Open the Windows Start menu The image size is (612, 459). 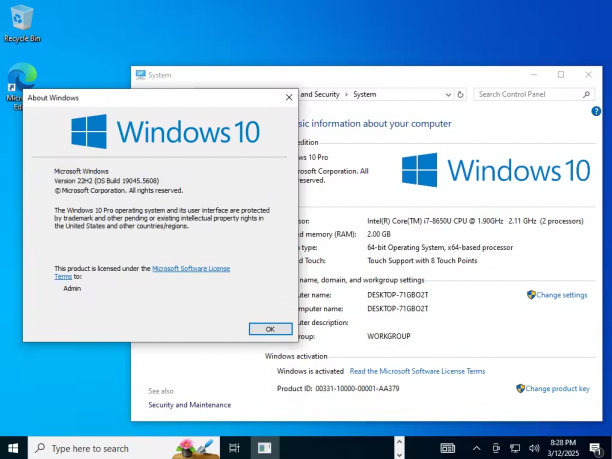point(13,448)
